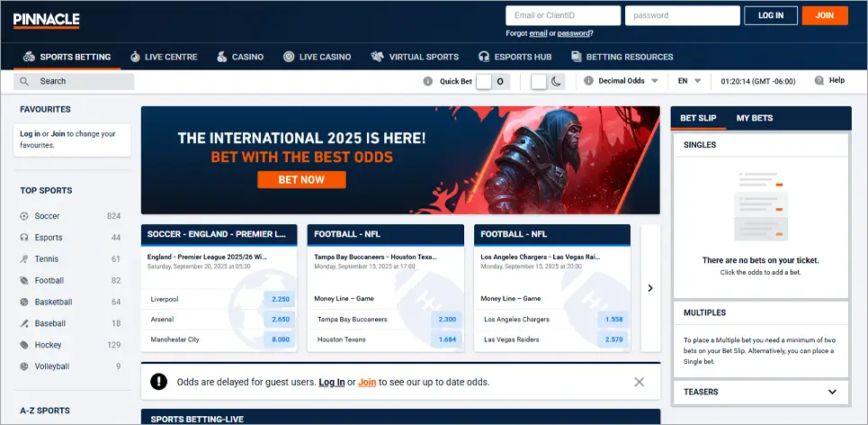This screenshot has height=425, width=868.
Task: Click the Basketball icon in Top Sports
Action: (x=24, y=303)
